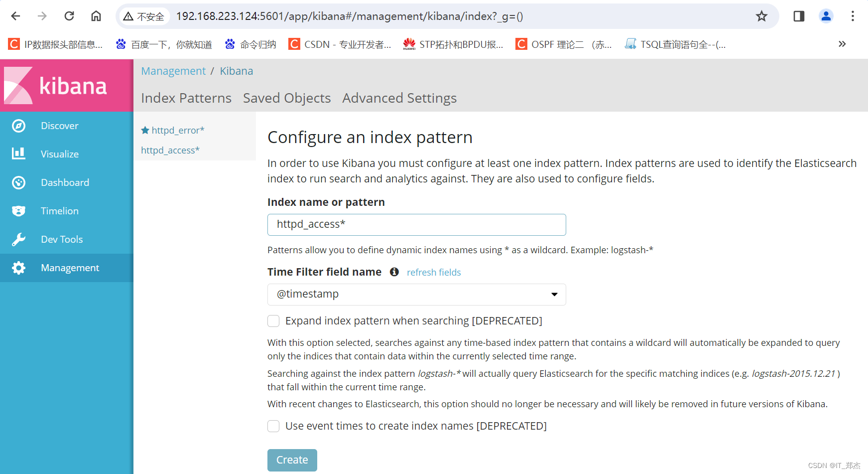This screenshot has height=474, width=868.
Task: Click the Time Filter info icon
Action: [x=394, y=272]
